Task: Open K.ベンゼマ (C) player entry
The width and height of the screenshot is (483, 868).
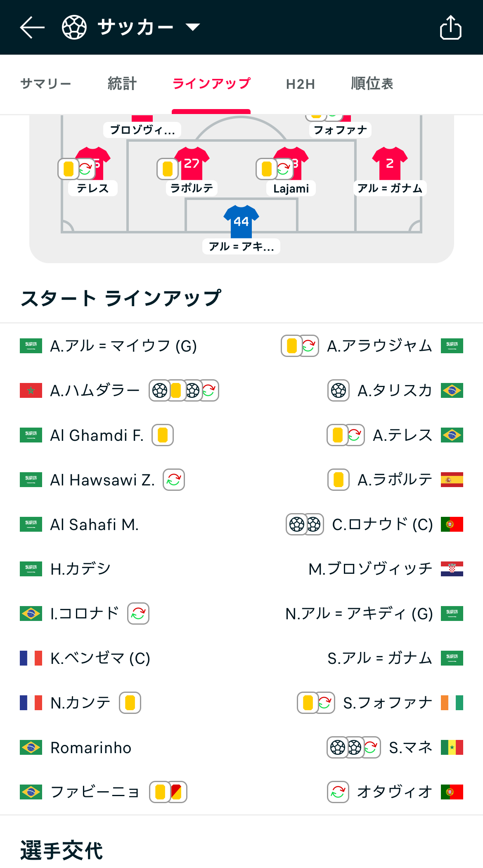Action: pyautogui.click(x=100, y=658)
